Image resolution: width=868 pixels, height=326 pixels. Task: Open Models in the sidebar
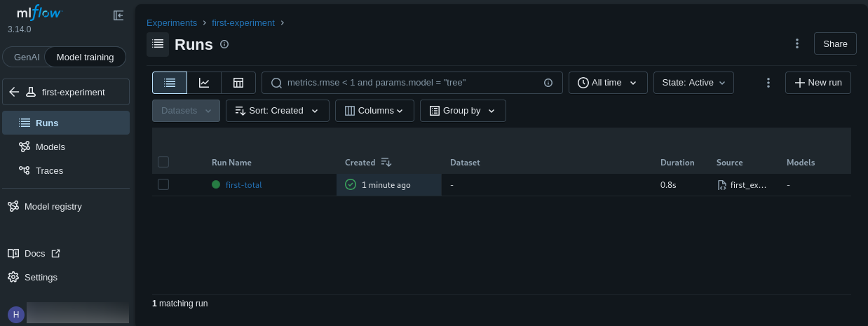(x=66, y=147)
